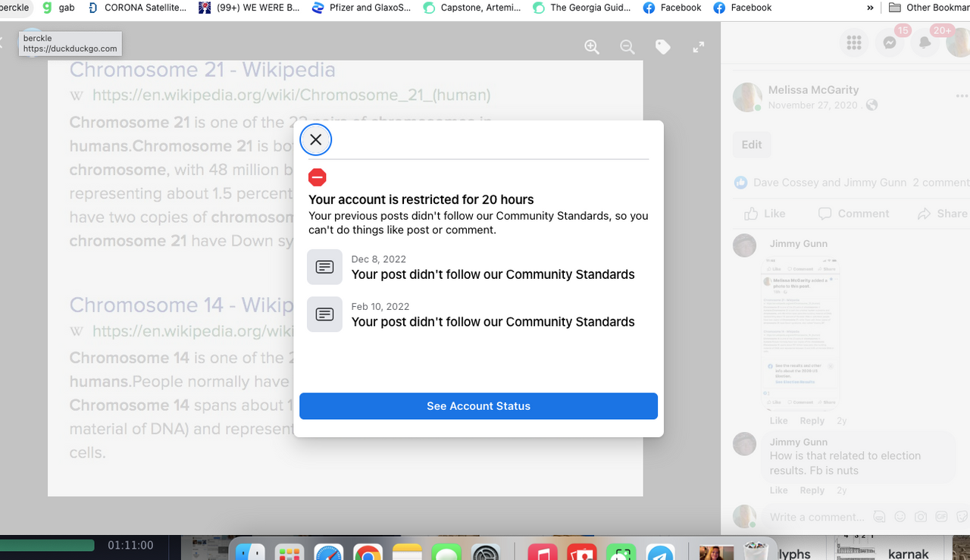Click Melissa McGarity's name on the post
970x560 pixels.
point(813,89)
